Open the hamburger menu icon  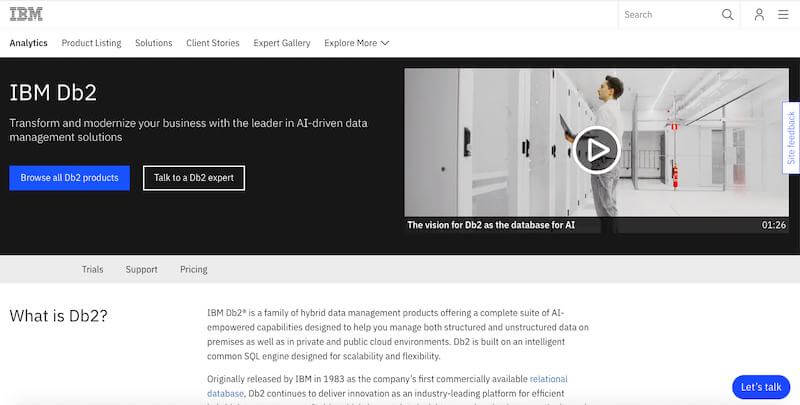[783, 15]
